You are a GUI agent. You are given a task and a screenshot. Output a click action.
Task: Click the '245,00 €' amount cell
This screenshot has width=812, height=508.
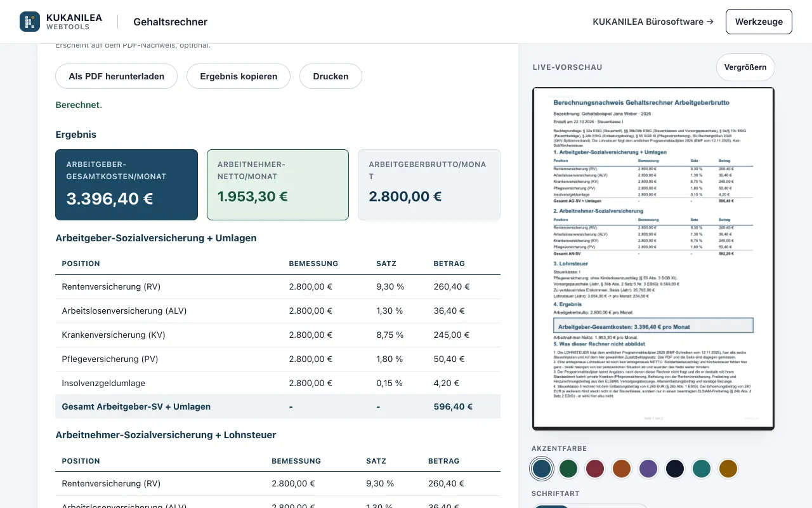[x=452, y=335]
